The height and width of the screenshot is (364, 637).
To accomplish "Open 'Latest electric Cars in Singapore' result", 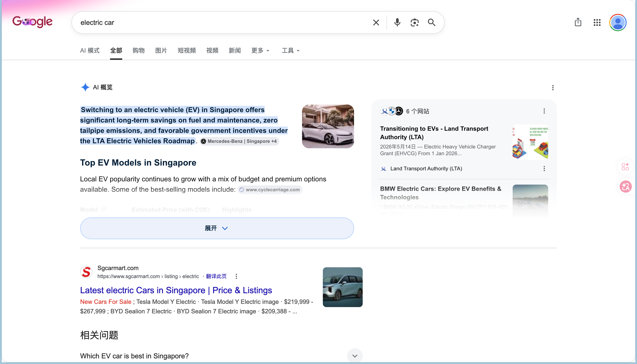I will point(176,290).
